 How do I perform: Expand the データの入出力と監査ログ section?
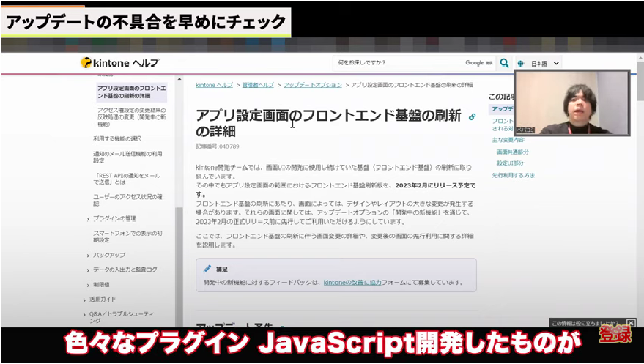[x=89, y=270]
